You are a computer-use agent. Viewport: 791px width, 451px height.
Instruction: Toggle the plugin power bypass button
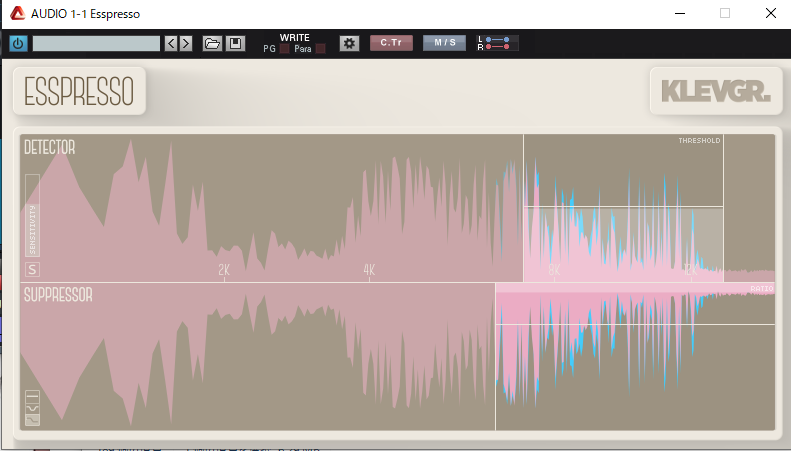tap(18, 43)
